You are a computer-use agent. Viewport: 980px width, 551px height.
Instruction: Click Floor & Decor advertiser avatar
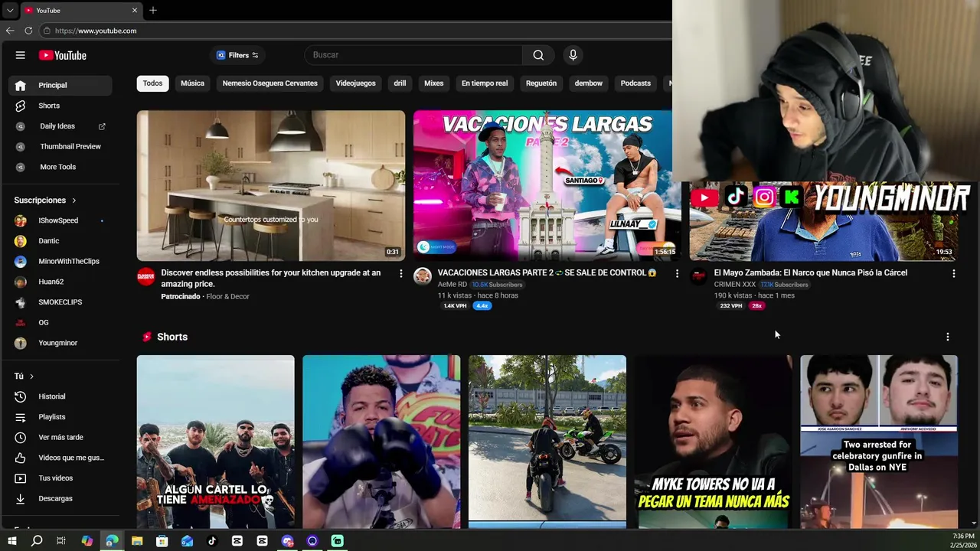(x=145, y=276)
